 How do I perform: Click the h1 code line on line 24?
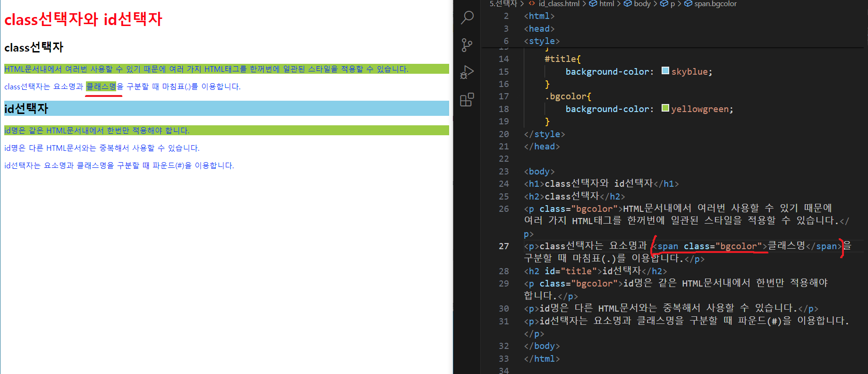point(601,183)
